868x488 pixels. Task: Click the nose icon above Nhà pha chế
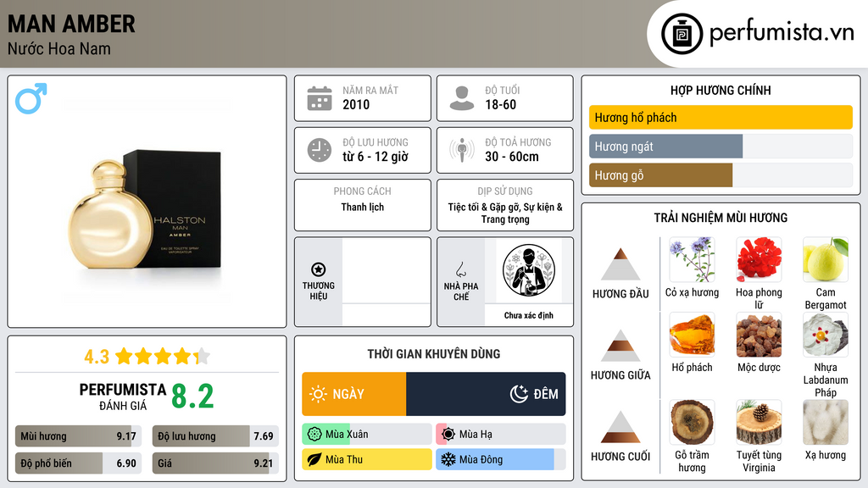460,269
